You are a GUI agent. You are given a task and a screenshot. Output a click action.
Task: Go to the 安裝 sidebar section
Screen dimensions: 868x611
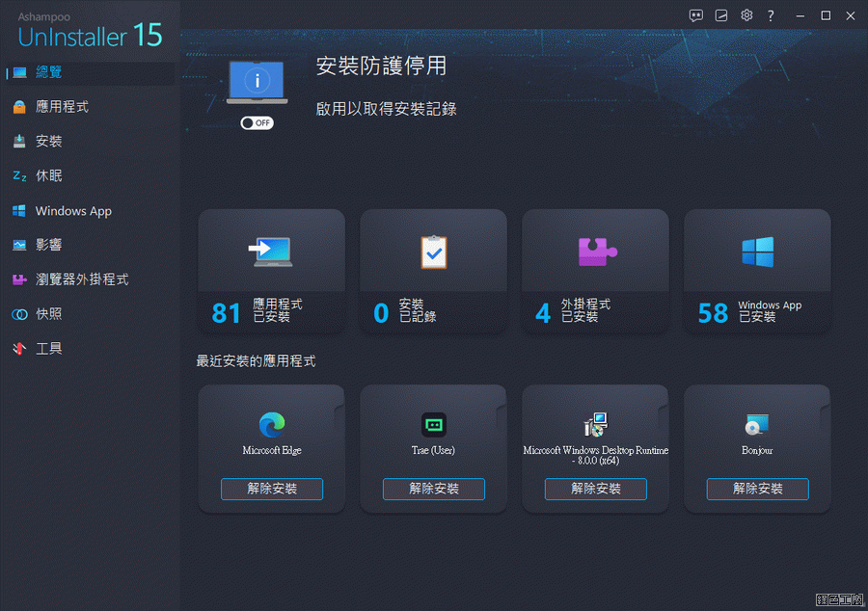coord(48,142)
